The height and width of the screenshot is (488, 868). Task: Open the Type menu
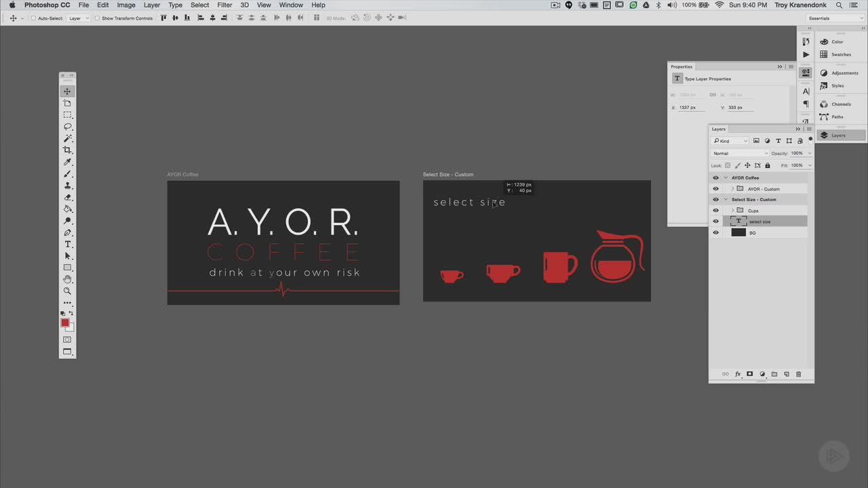[175, 5]
